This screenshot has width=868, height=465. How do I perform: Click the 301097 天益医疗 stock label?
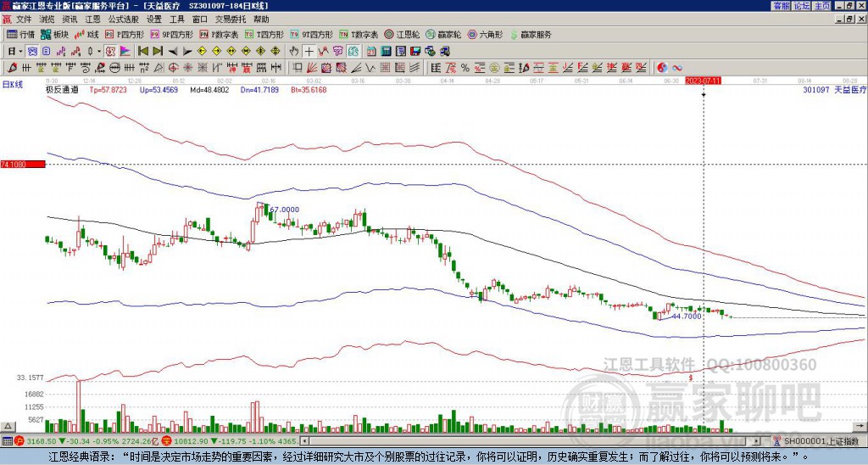[x=834, y=89]
